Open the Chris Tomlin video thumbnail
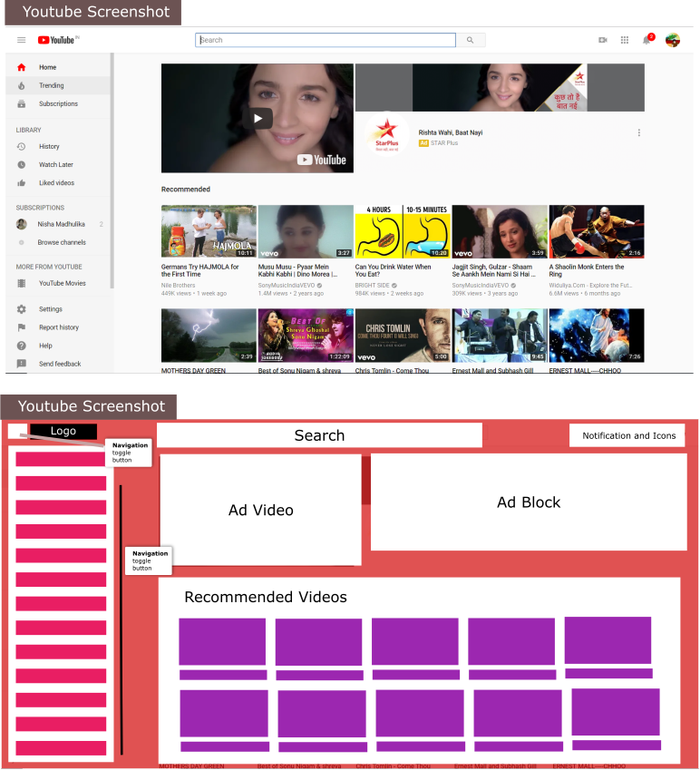The image size is (700, 770). pyautogui.click(x=403, y=336)
